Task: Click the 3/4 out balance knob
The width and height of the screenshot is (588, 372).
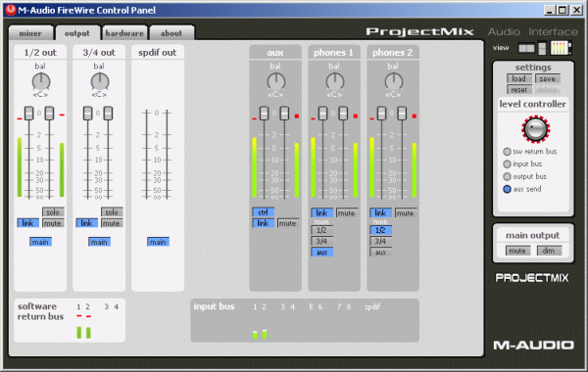Action: (99, 81)
